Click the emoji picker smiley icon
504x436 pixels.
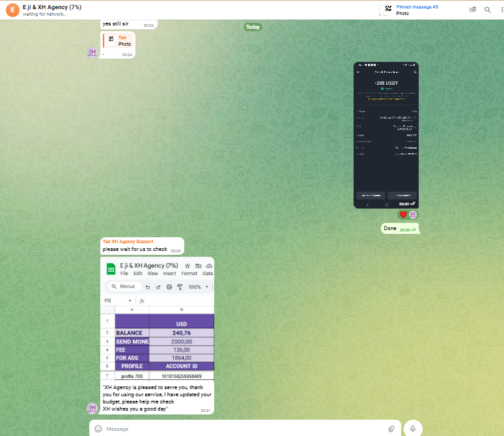pos(98,429)
